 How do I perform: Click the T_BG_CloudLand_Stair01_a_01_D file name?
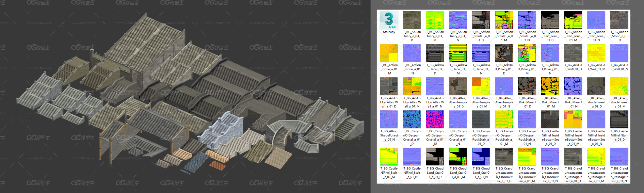point(435,173)
